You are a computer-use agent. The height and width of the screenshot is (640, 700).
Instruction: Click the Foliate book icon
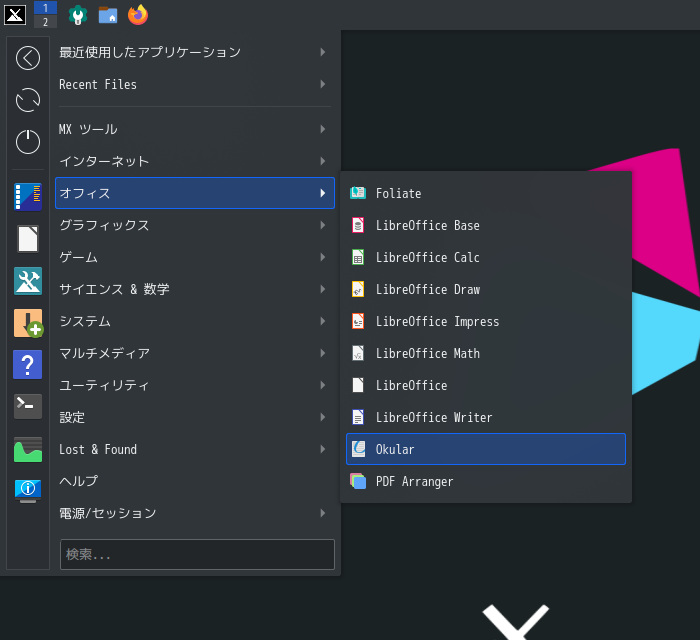(x=358, y=193)
